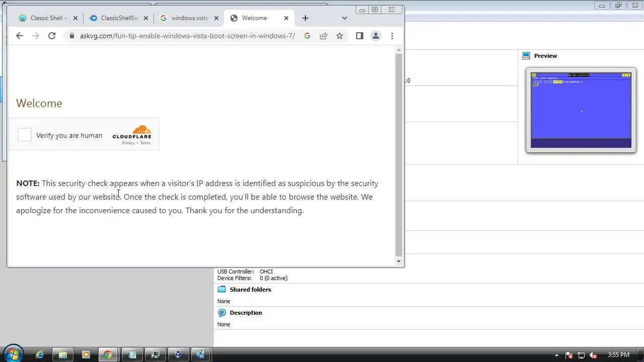Check the Verify you are human box
This screenshot has width=644, height=362.
click(x=25, y=135)
